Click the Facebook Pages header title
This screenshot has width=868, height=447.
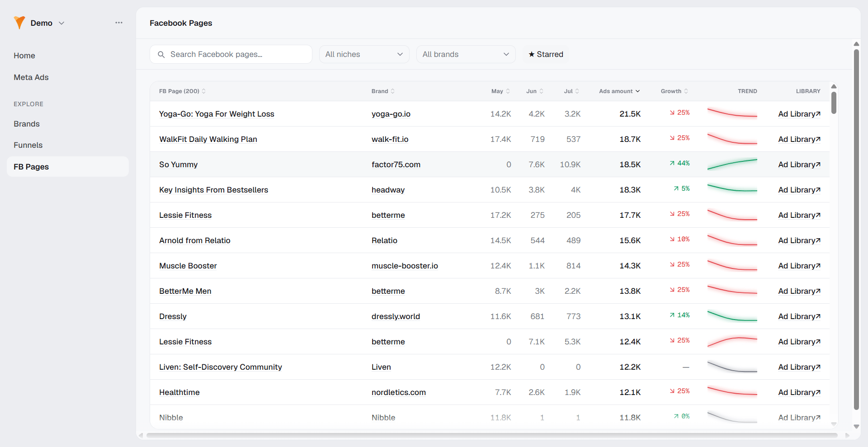click(181, 23)
